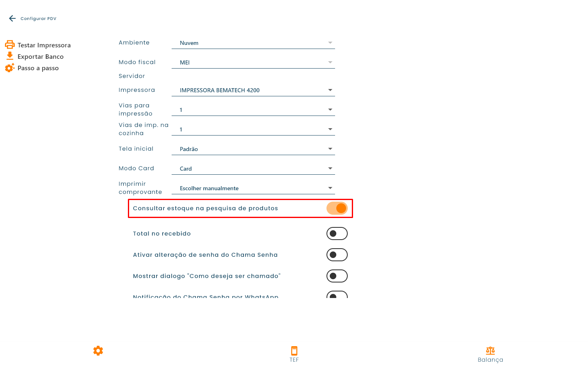Click the Testar Impressora text link
This screenshot has height=367, width=588.
pyautogui.click(x=44, y=45)
